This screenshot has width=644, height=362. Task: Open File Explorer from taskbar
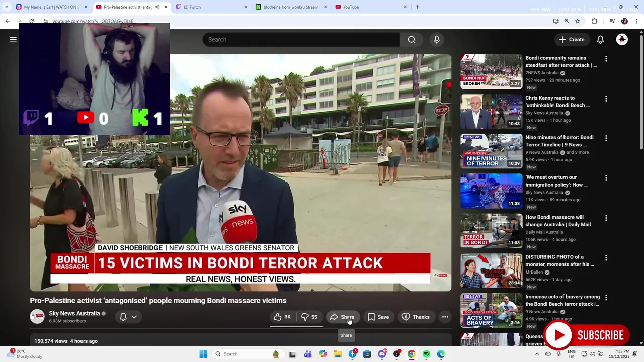click(338, 354)
